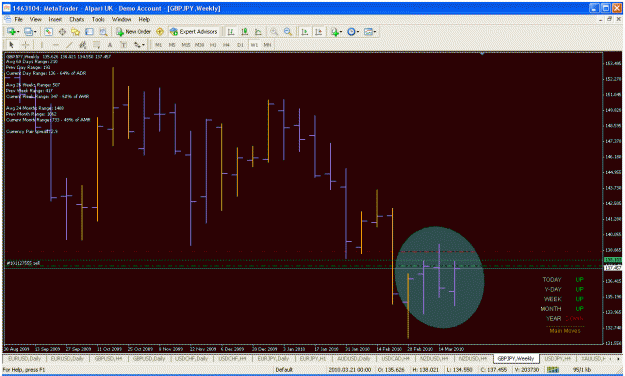Switch timeframe to M1
This screenshot has height=376, width=625.
tap(158, 45)
